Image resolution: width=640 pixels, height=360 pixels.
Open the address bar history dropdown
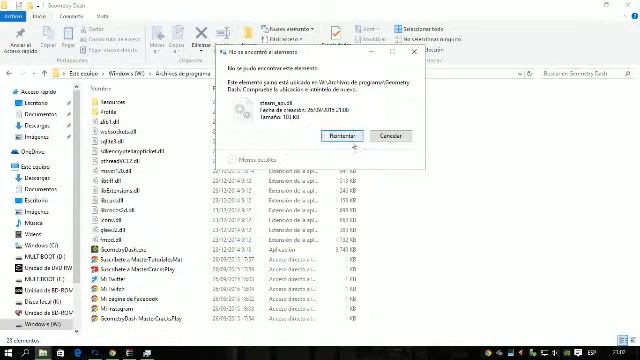[520, 74]
